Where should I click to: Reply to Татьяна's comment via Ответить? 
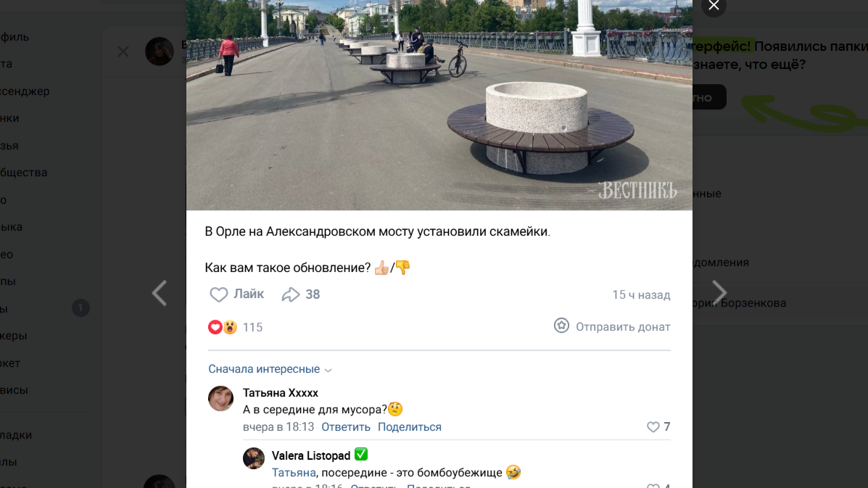click(x=346, y=427)
